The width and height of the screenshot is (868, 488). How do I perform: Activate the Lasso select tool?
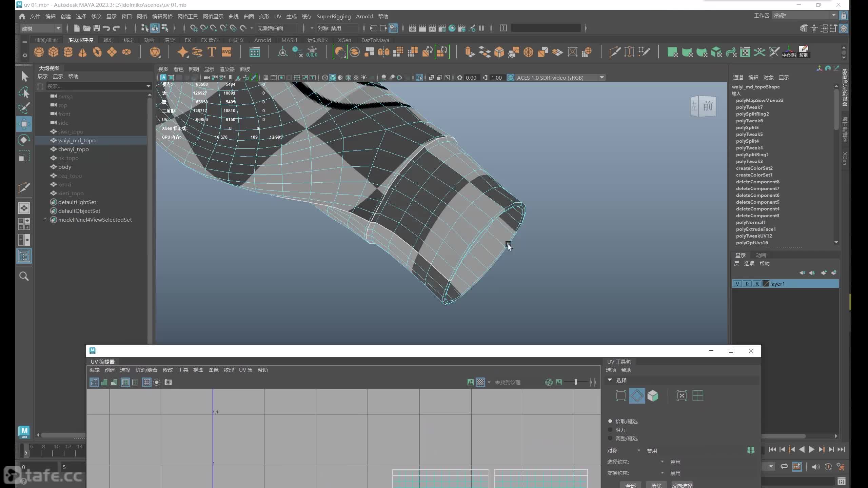(24, 93)
